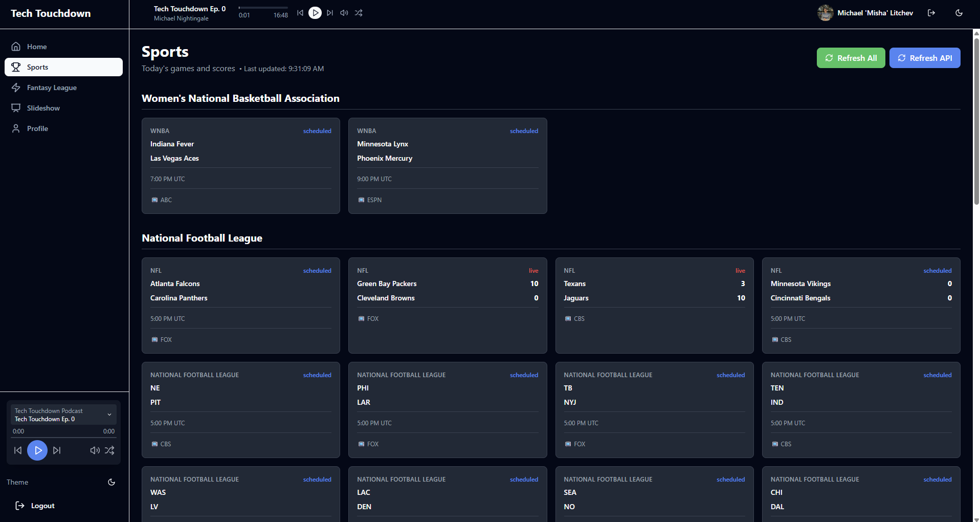Toggle dark mode moon icon in header

(959, 13)
